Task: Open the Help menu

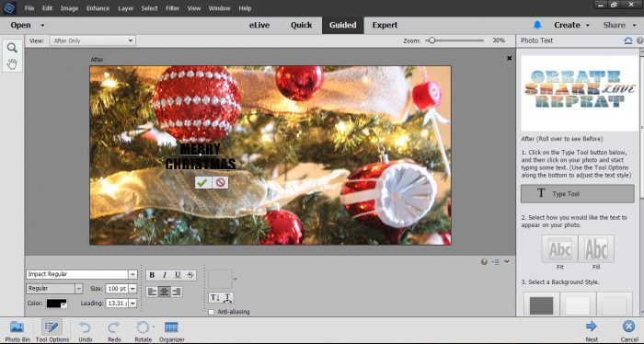Action: tap(245, 8)
